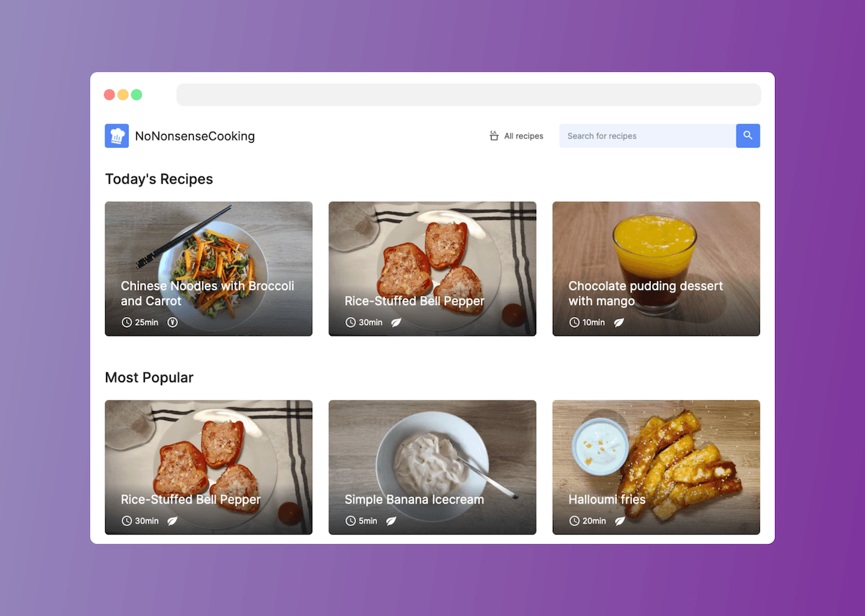Open the Simple Banana Icecream recipe
The image size is (865, 616).
coord(432,467)
